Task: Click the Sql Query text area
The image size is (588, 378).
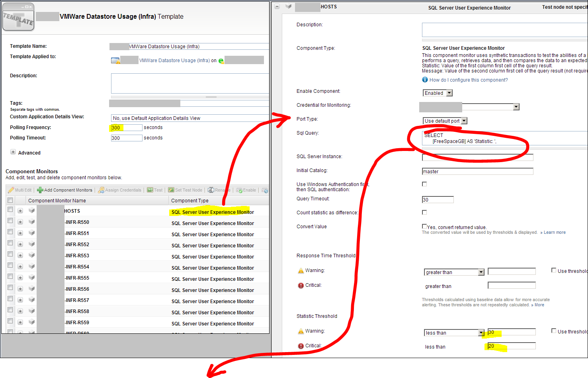Action: (x=505, y=138)
